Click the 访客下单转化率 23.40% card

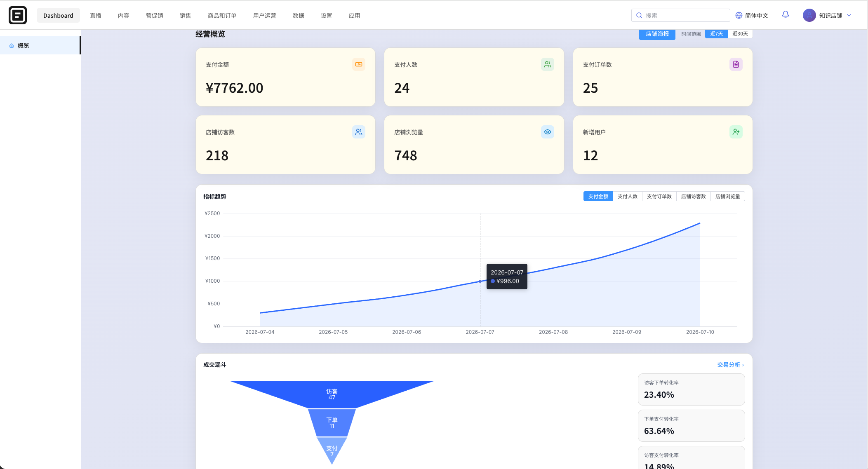(x=692, y=389)
